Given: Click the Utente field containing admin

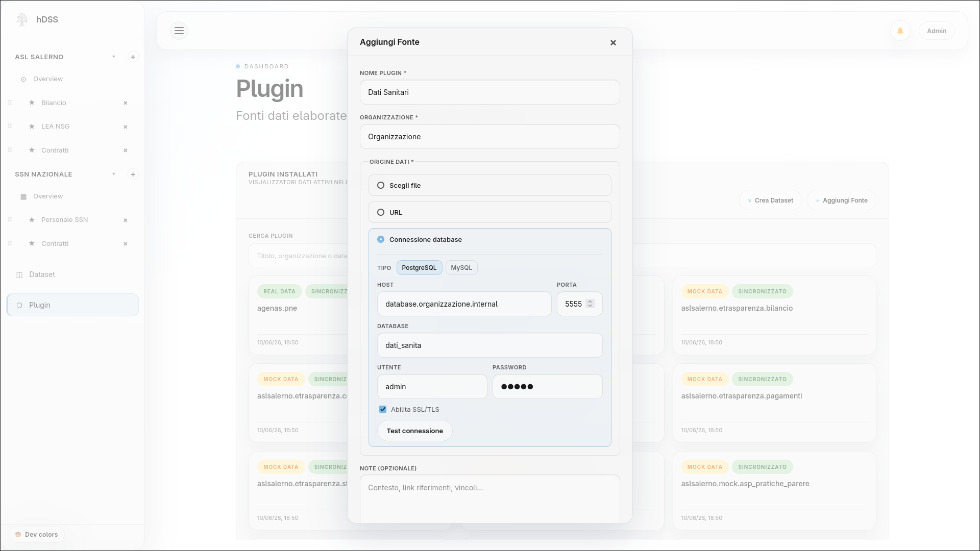Looking at the screenshot, I should [x=432, y=387].
